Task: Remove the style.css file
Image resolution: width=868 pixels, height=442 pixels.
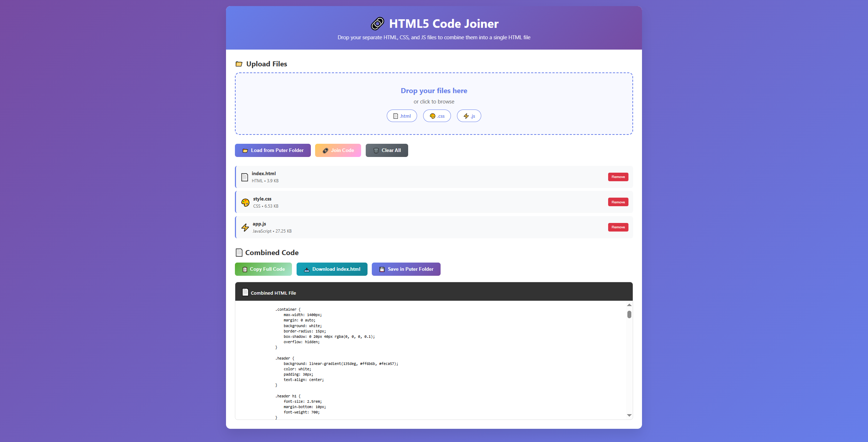Action: 618,202
